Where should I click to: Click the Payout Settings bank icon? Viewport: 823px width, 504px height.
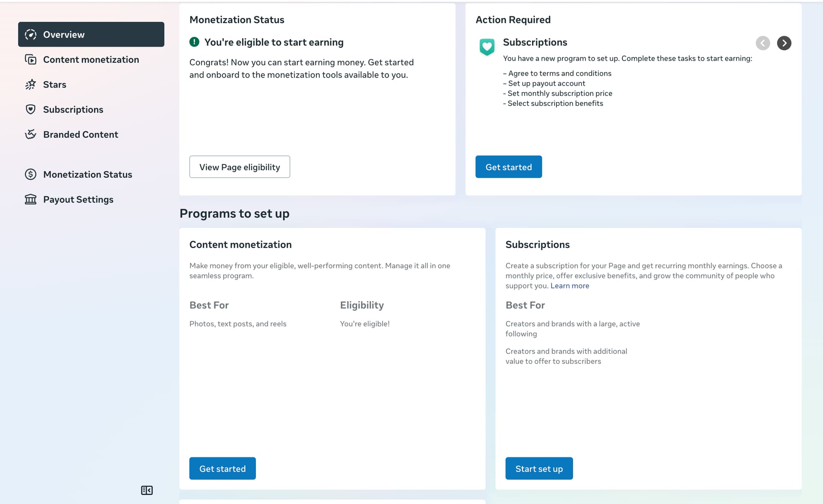tap(30, 199)
